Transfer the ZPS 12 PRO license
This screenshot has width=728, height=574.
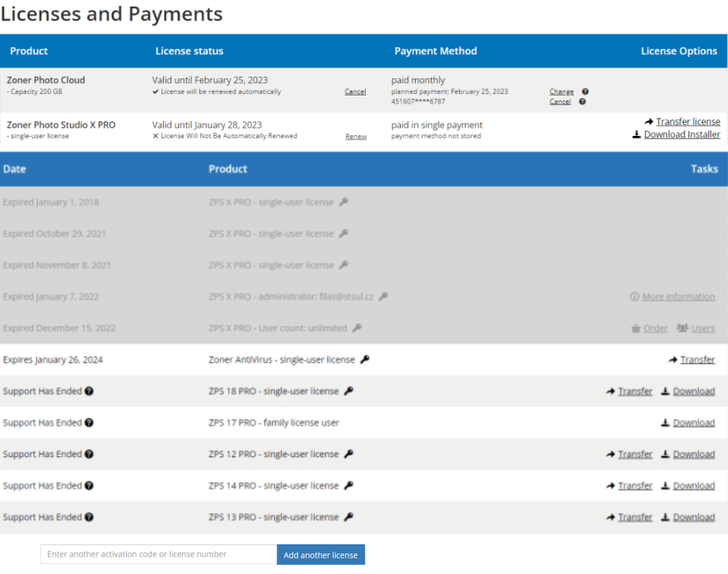click(635, 455)
